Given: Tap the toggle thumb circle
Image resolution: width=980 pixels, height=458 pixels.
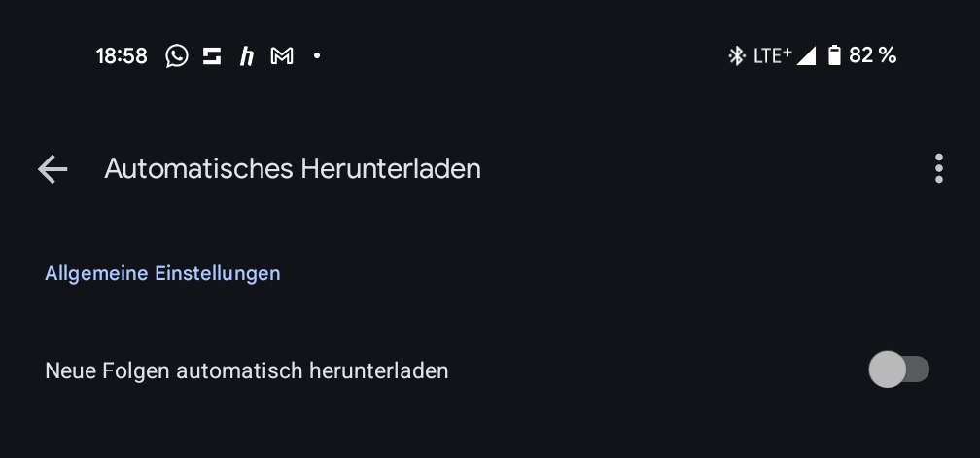Looking at the screenshot, I should click(887, 370).
